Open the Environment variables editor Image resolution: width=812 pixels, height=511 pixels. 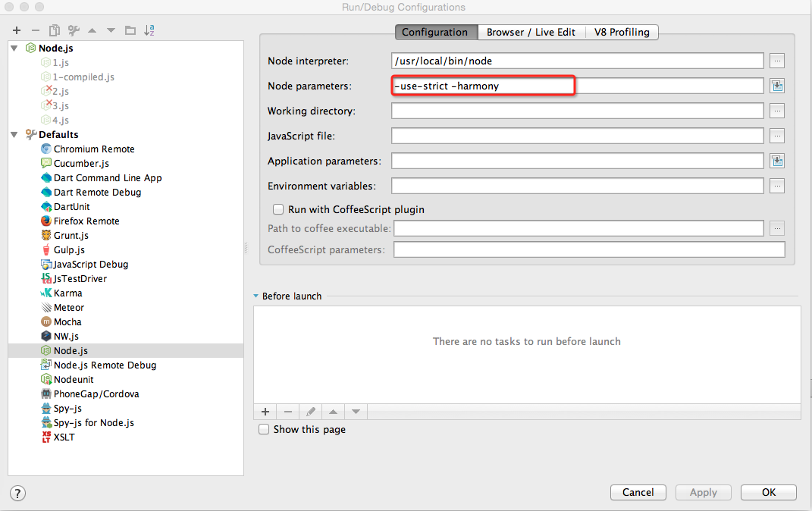pyautogui.click(x=777, y=185)
